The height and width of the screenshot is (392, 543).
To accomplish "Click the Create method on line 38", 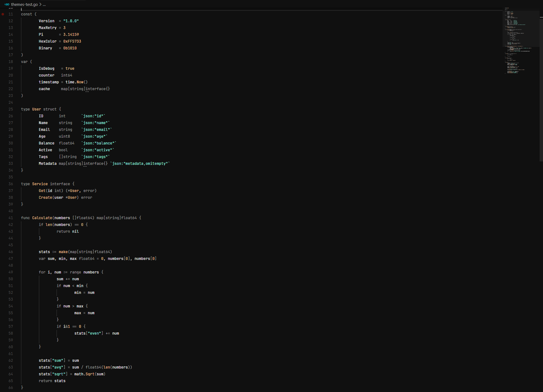I will (x=45, y=198).
